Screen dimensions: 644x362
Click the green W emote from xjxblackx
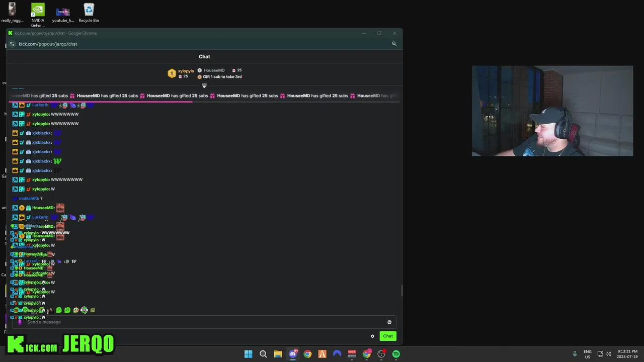[x=57, y=161]
